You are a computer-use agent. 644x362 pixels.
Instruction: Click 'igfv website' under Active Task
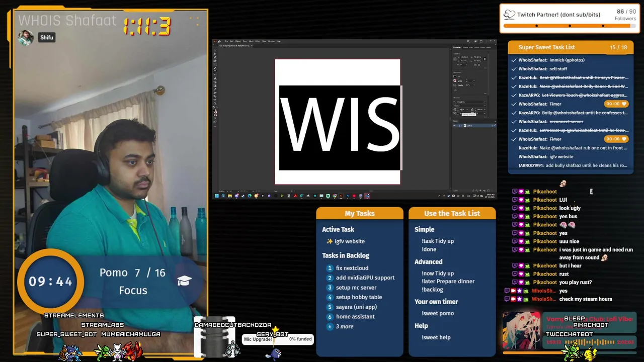[x=350, y=241]
